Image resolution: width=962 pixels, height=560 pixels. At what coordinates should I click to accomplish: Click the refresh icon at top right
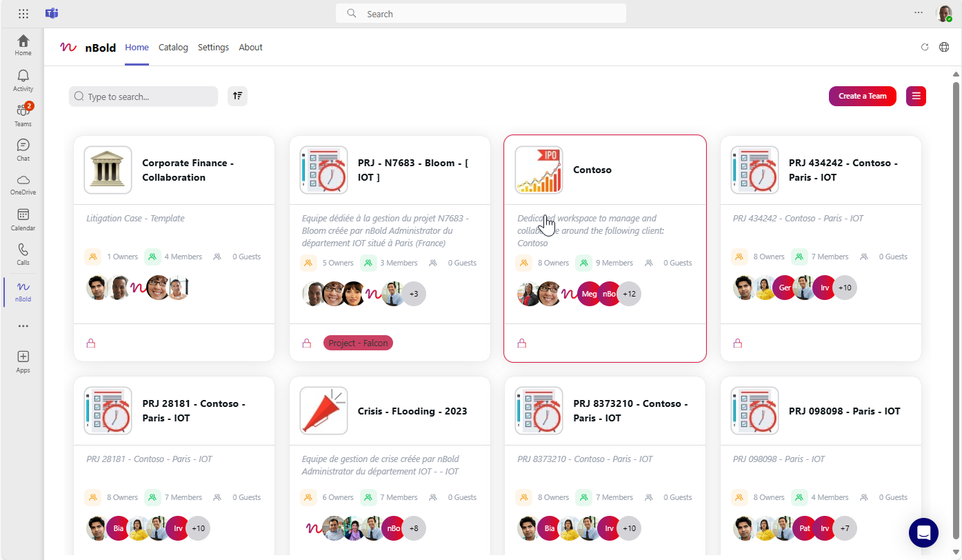[925, 48]
